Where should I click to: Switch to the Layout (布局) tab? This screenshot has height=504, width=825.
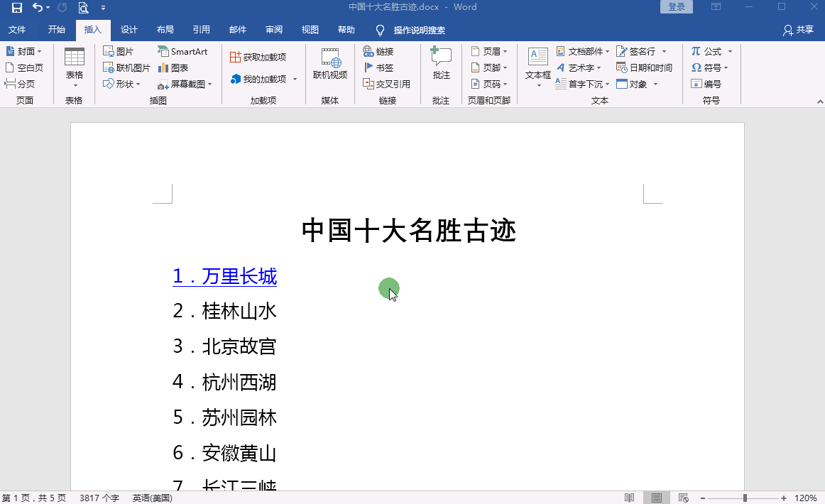tap(165, 30)
